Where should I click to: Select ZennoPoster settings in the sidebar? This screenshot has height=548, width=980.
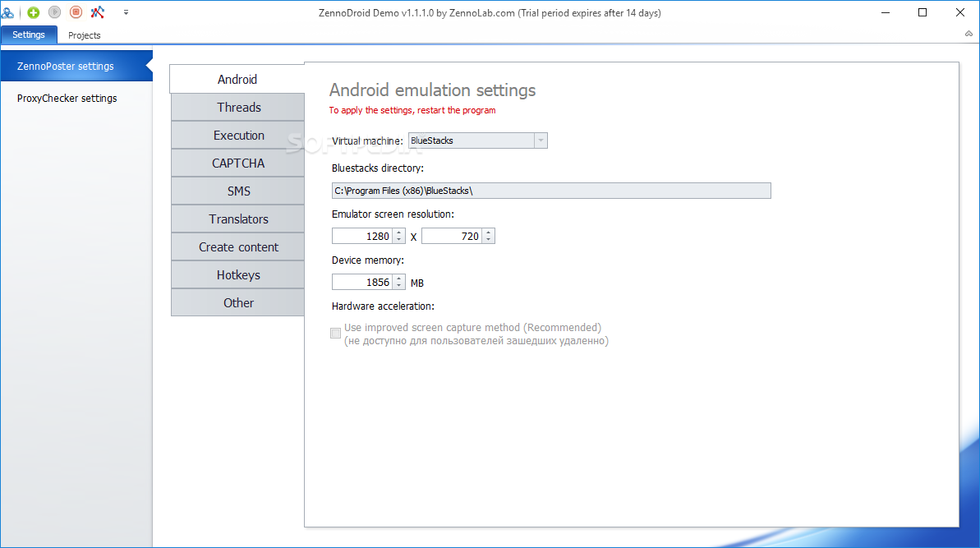[76, 66]
